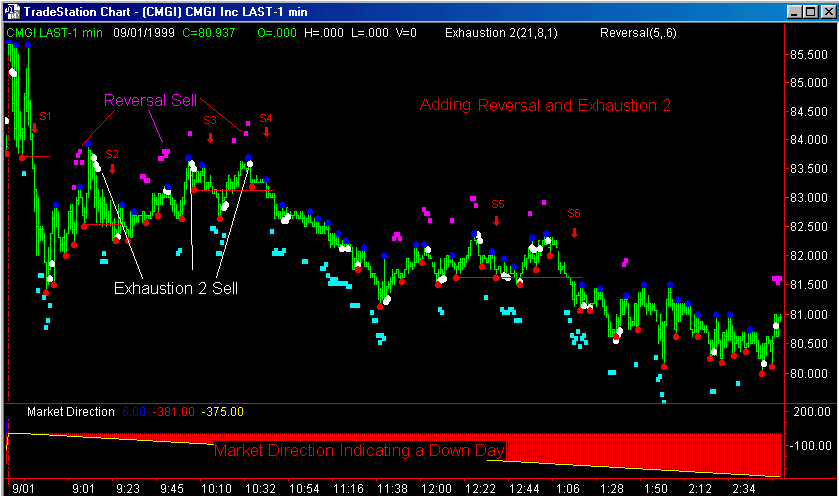839x496 pixels.
Task: Click the S2 sell marker label
Action: tap(112, 154)
